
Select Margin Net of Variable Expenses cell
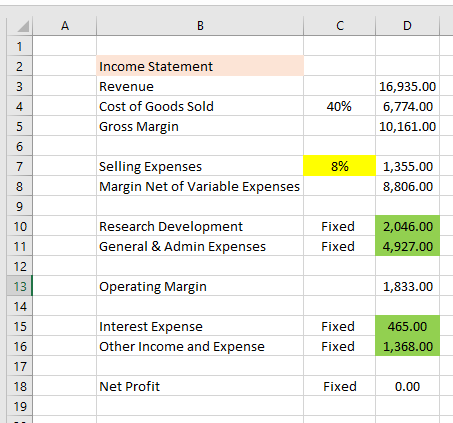tap(200, 186)
